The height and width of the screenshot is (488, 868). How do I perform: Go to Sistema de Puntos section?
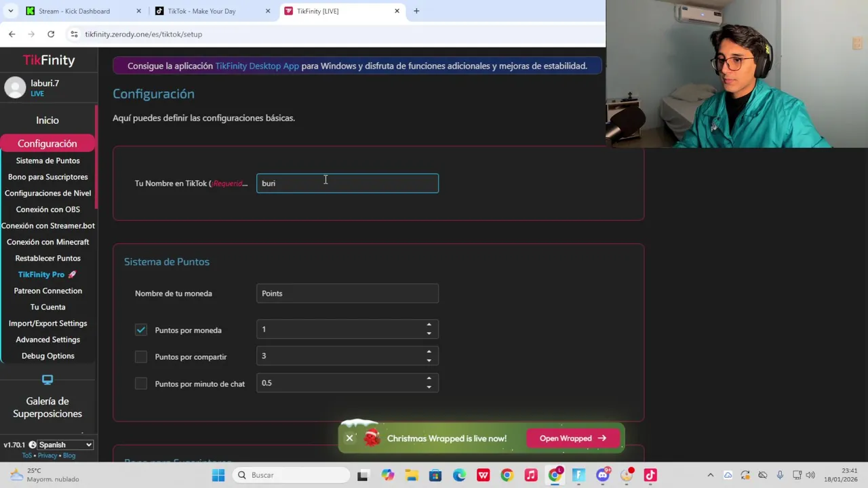(47, 161)
